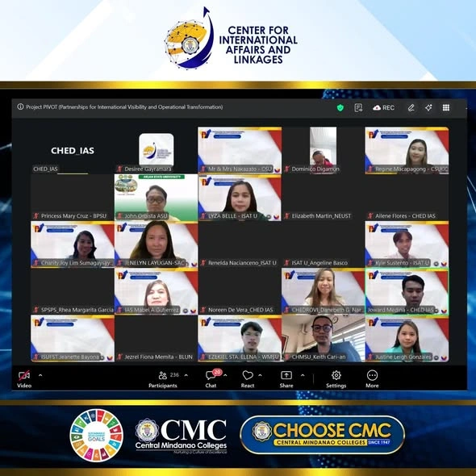This screenshot has height=476, width=476.
Task: Open the AI companion sparkle icon
Action: pos(428,107)
